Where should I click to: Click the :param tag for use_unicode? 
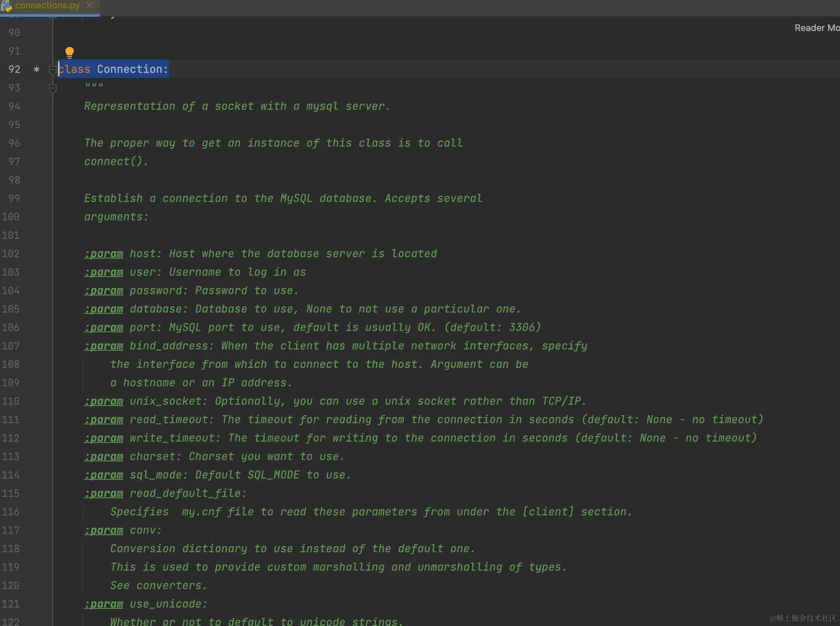click(104, 604)
